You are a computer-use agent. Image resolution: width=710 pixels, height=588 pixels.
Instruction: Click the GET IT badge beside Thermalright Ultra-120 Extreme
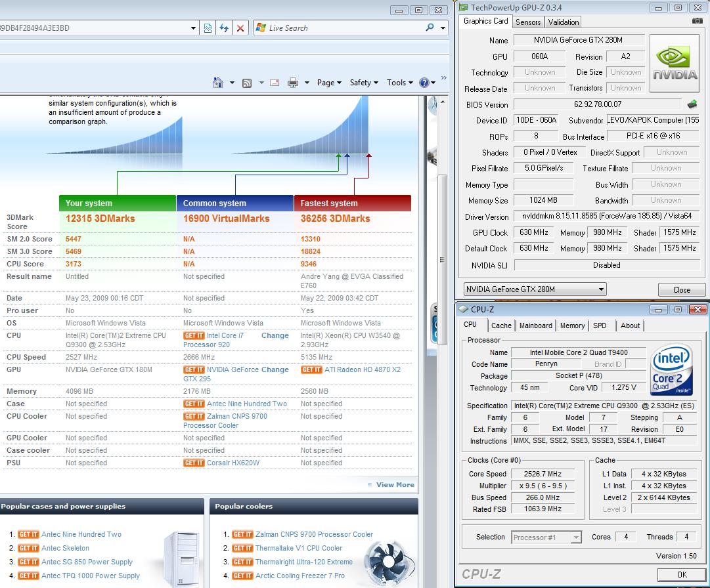tap(243, 562)
